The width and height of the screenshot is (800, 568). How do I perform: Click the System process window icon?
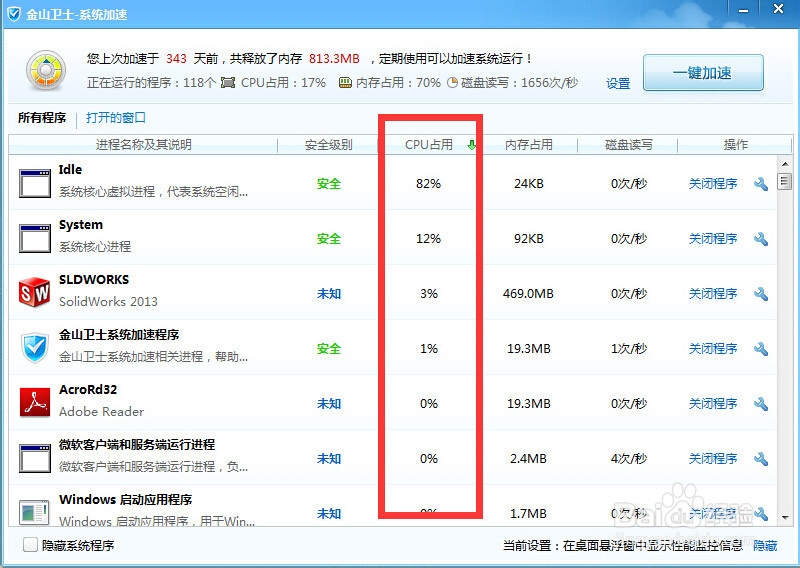[35, 238]
